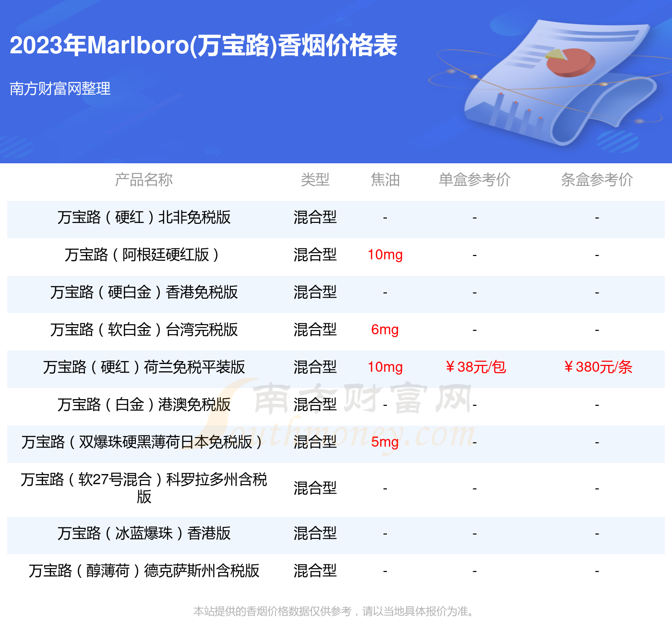672x633 pixels.
Task: Select 万宝路（醇薄荷）德克萨斯州含税版 product name
Action: 144,571
